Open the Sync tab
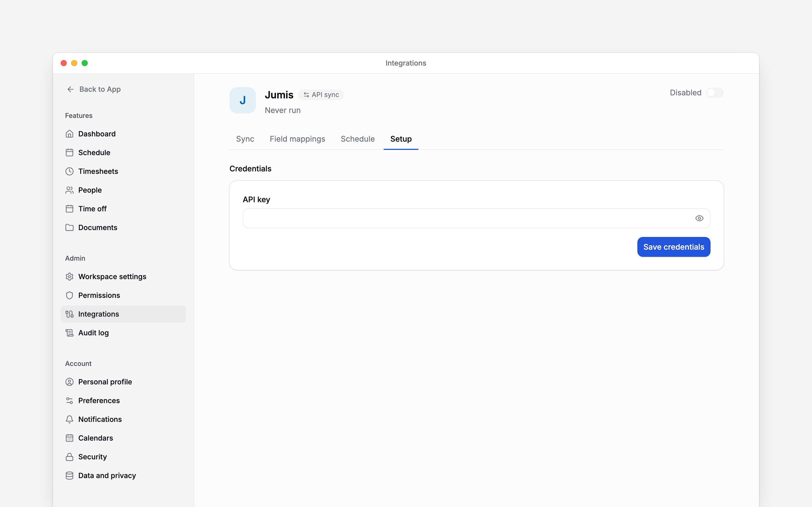The width and height of the screenshot is (812, 507). [245, 139]
